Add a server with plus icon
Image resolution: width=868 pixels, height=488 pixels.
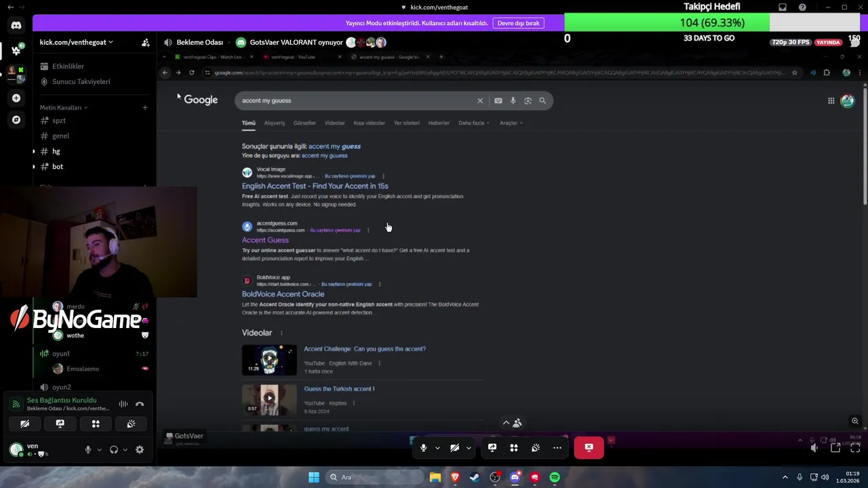pyautogui.click(x=16, y=98)
